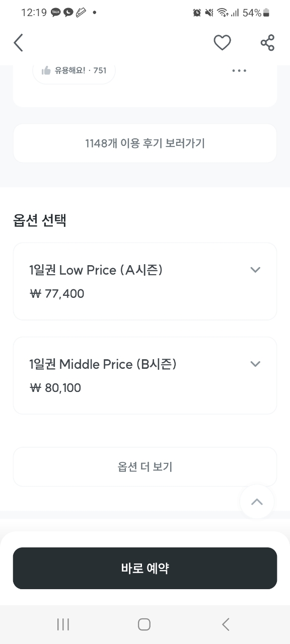The height and width of the screenshot is (644, 290).
Task: Tap the thumbs-up 유용해요 button
Action: pyautogui.click(x=74, y=70)
